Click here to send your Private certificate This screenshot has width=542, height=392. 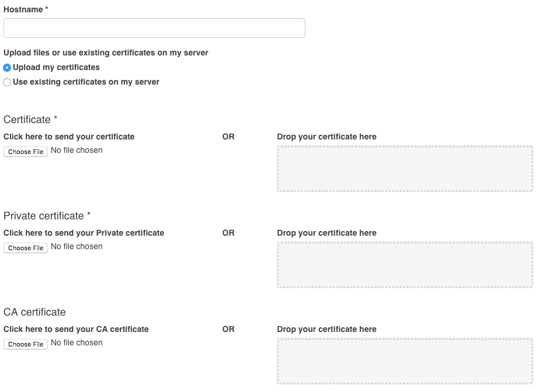[83, 233]
